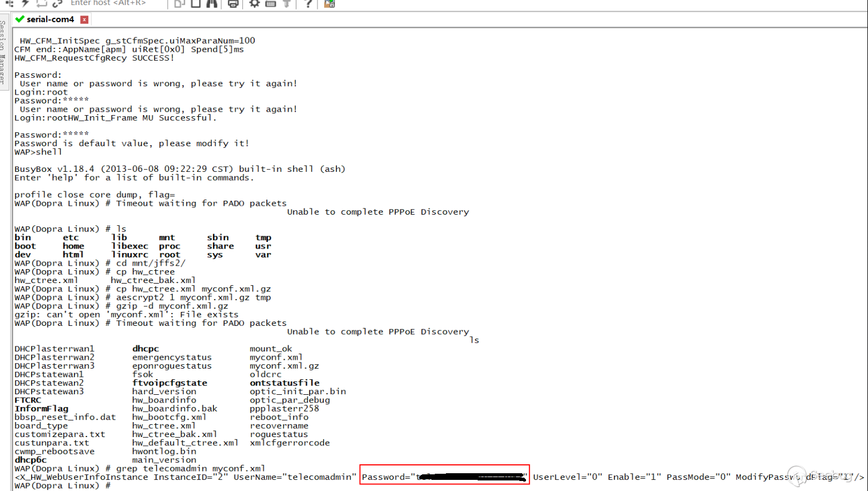Click the SecureFX lock icon
The image size is (868, 491).
[329, 3]
